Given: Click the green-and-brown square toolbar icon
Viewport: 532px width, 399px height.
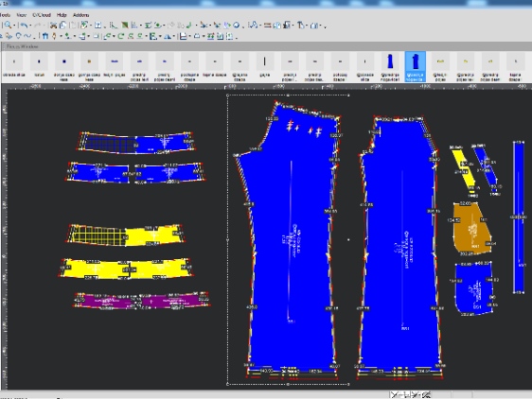Looking at the screenshot, I should coord(125,26).
